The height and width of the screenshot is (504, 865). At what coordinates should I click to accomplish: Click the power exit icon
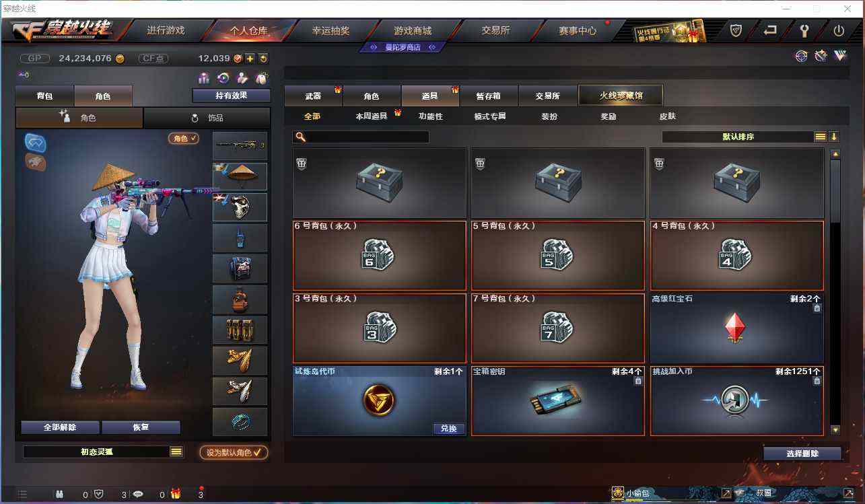(x=839, y=30)
